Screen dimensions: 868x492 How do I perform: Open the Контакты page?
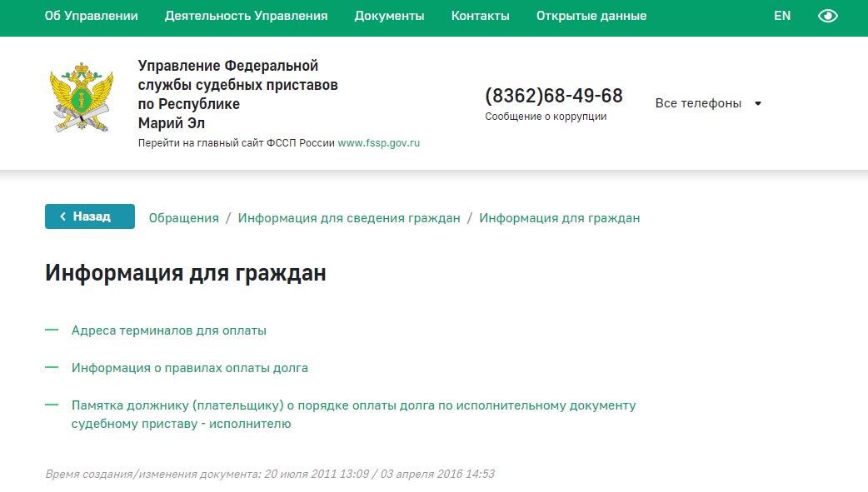coord(480,15)
